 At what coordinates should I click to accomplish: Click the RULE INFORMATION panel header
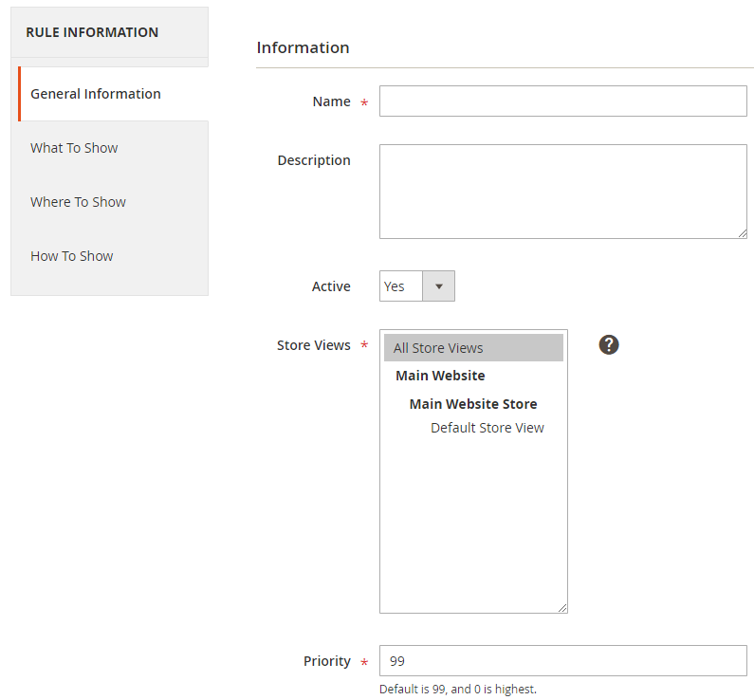[x=92, y=32]
